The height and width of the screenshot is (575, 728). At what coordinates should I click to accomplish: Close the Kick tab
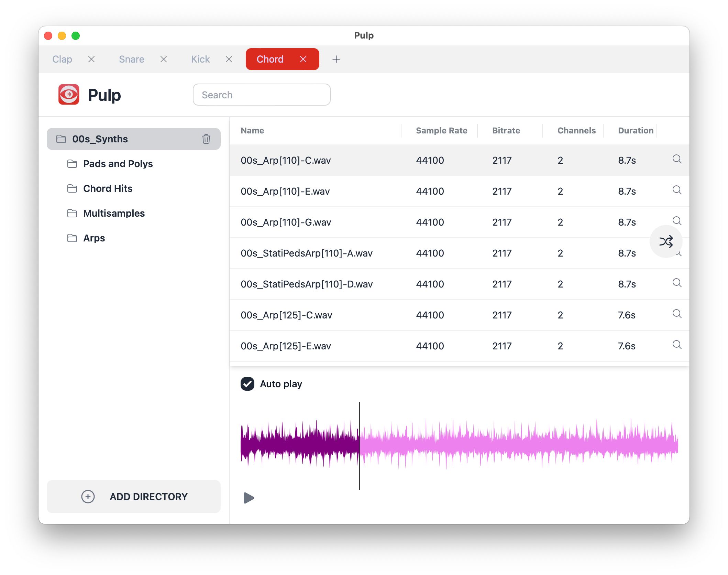tap(229, 59)
